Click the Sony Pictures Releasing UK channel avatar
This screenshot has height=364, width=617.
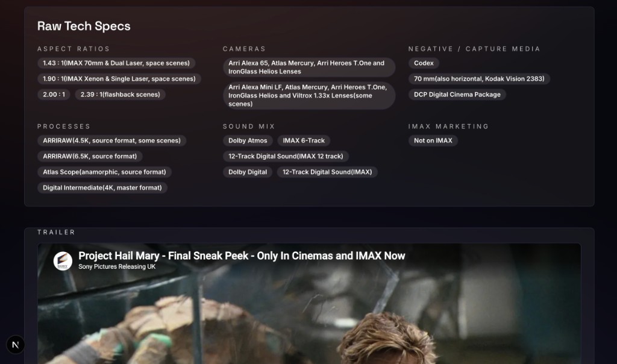63,260
